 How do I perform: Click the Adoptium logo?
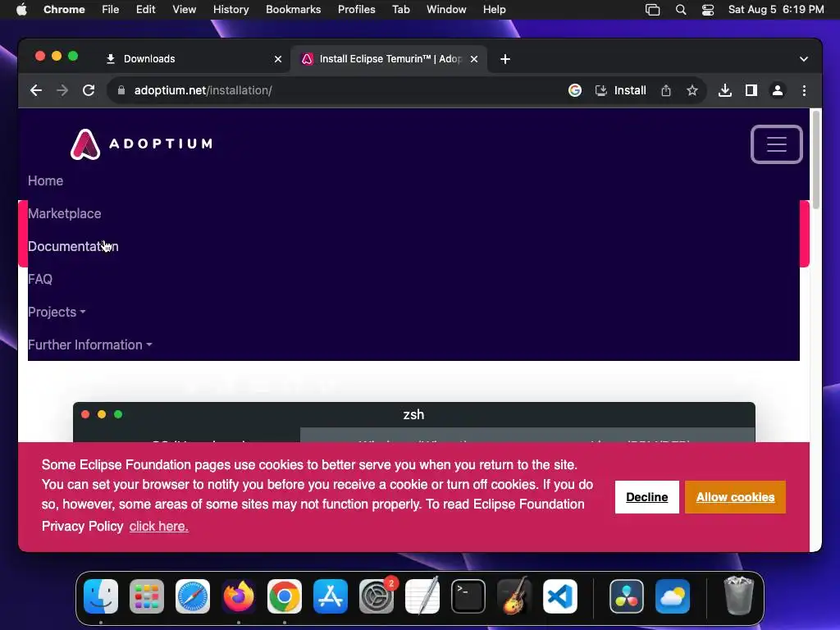coord(141,144)
